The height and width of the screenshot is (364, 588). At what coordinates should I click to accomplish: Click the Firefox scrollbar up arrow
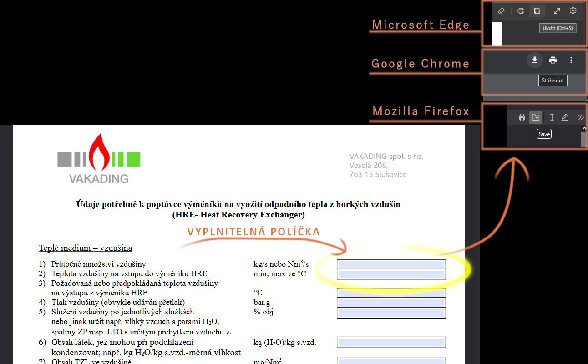point(584,129)
